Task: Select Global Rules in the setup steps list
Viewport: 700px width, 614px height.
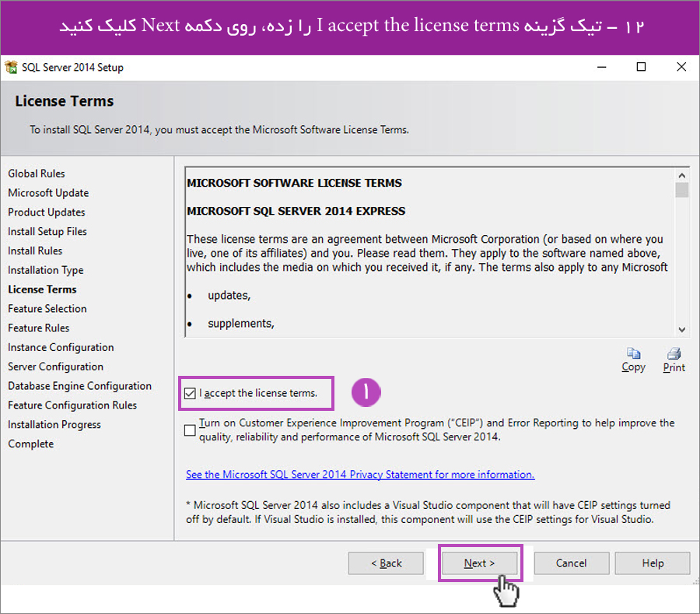Action: tap(37, 174)
